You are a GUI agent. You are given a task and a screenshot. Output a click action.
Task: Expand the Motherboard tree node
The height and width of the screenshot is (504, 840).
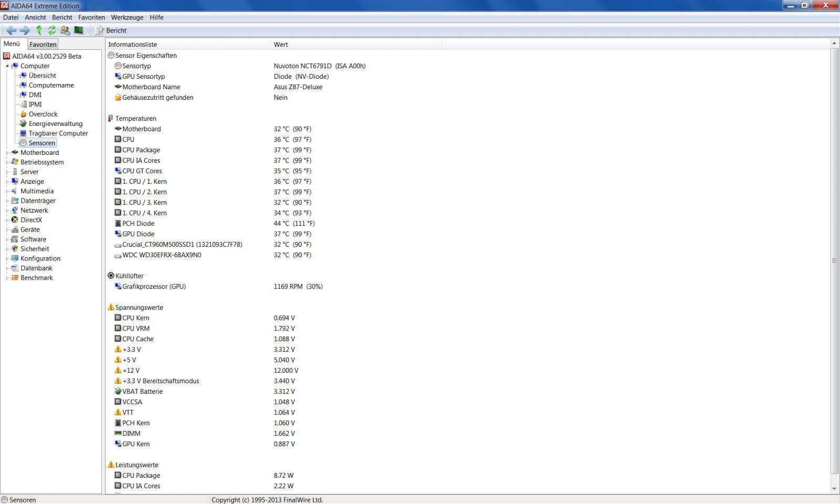(7, 153)
